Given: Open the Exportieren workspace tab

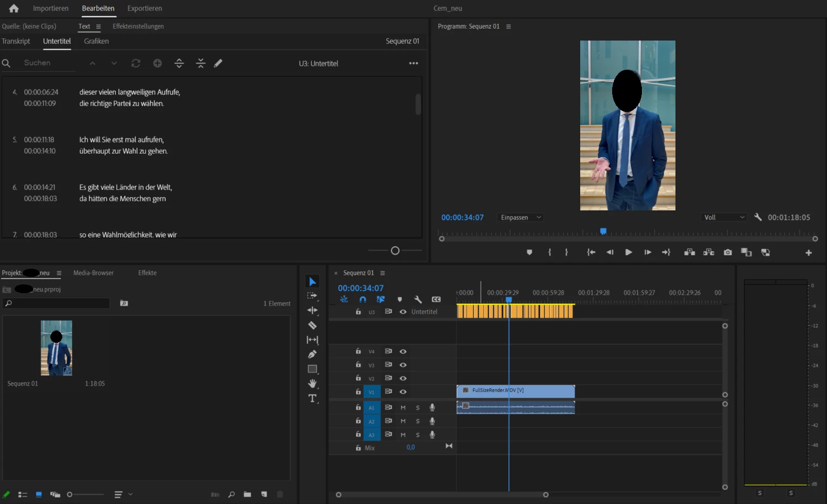Looking at the screenshot, I should [145, 8].
